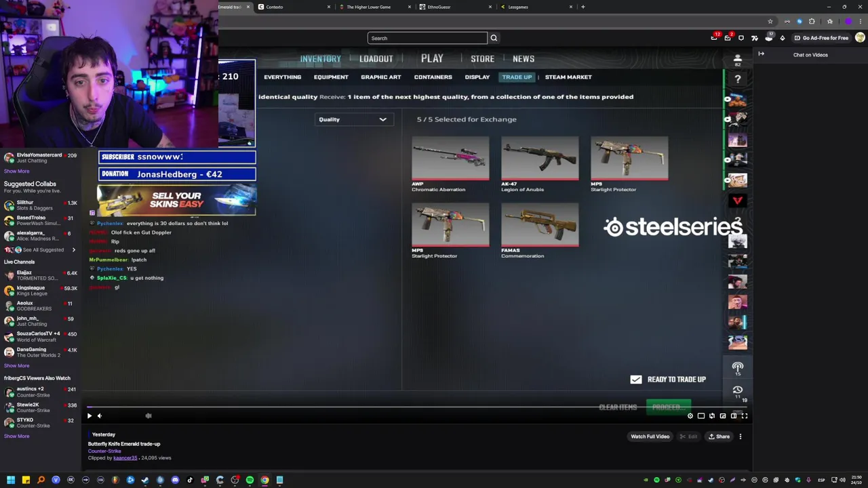868x488 pixels.
Task: Open Twitch notifications inbox with badge 12
Action: pyautogui.click(x=714, y=38)
